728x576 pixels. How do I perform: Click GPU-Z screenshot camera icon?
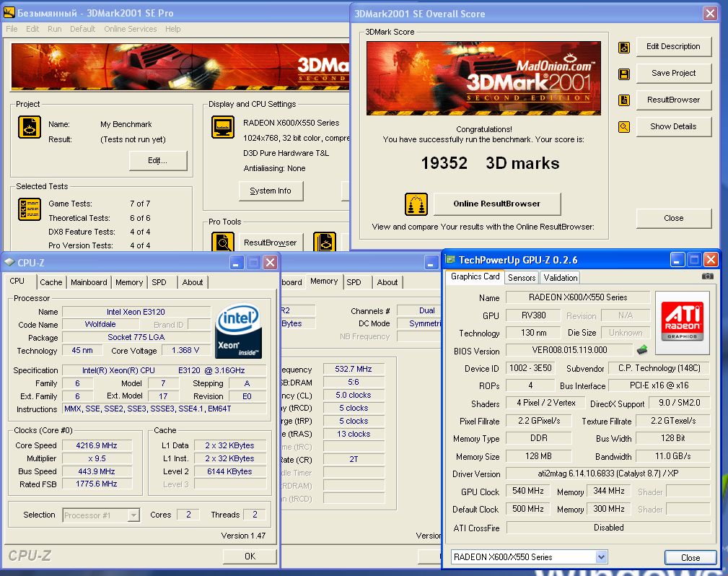point(708,276)
